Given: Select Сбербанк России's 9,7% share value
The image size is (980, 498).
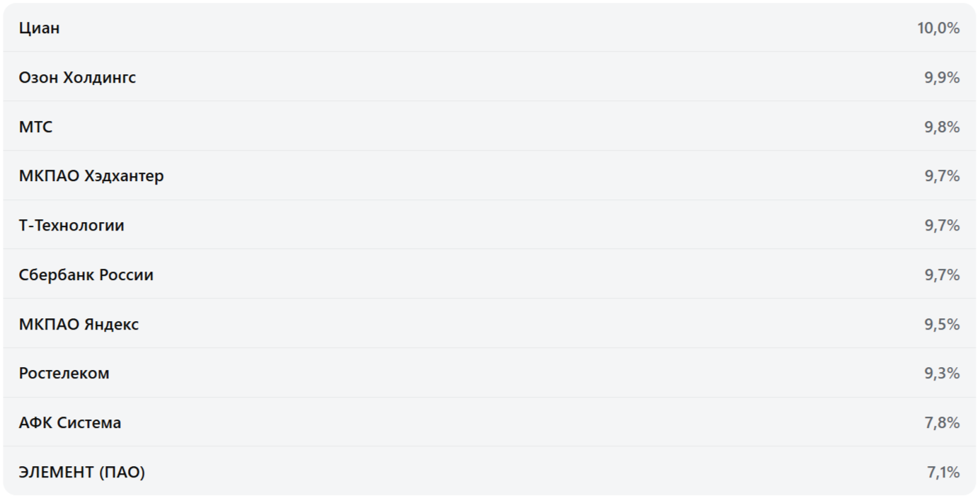Looking at the screenshot, I should 942,275.
